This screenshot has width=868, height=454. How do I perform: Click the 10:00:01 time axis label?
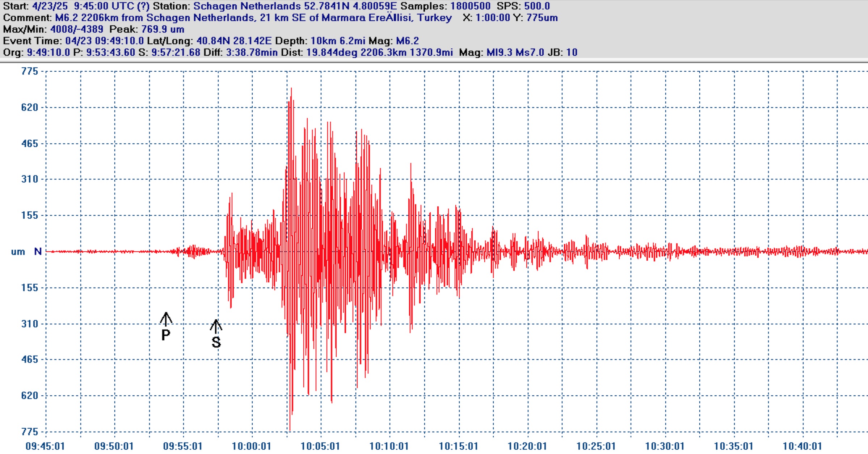click(x=252, y=446)
